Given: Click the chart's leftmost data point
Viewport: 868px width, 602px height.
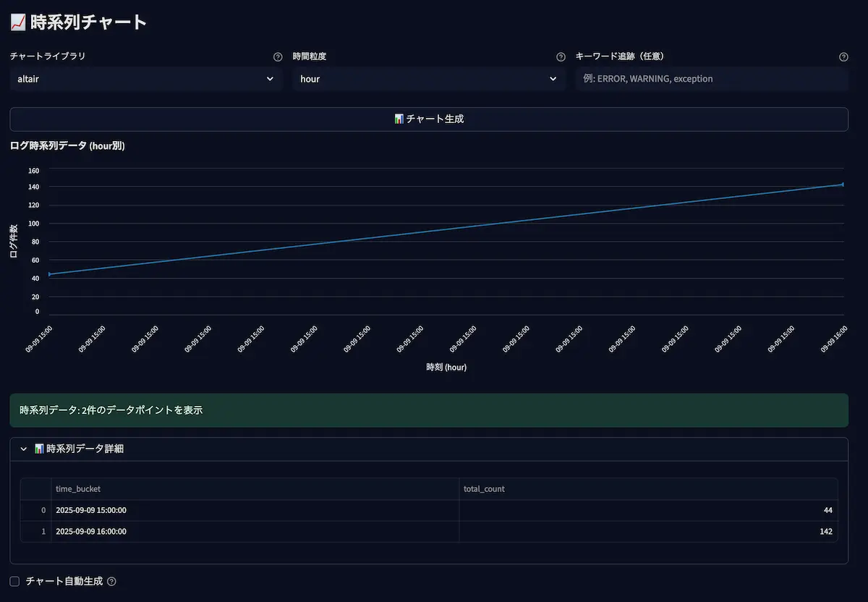Looking at the screenshot, I should [49, 274].
